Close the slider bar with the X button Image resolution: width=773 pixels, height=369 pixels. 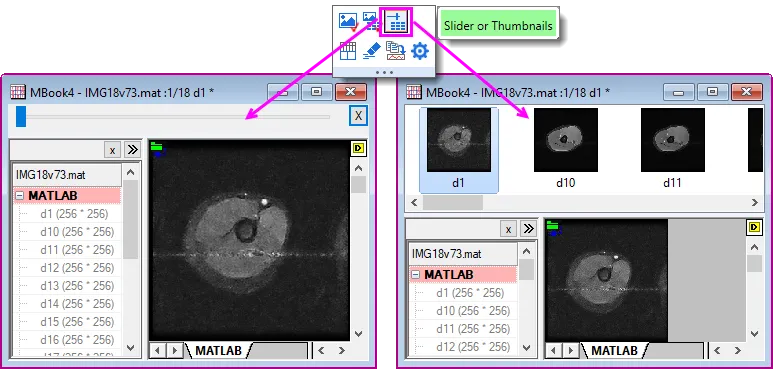pos(358,116)
